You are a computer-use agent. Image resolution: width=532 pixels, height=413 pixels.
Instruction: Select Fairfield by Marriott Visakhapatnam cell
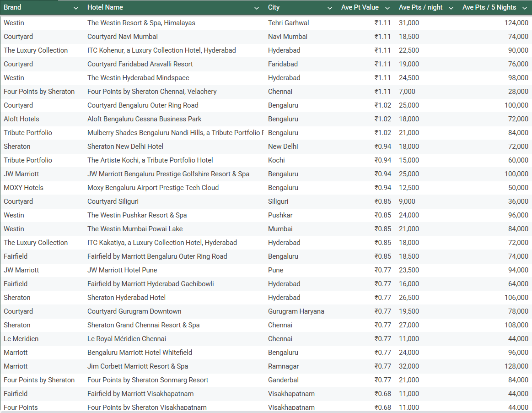[x=140, y=394]
